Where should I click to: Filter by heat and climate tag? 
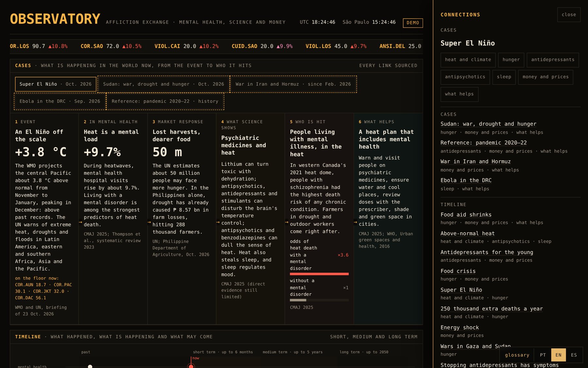[x=468, y=60]
